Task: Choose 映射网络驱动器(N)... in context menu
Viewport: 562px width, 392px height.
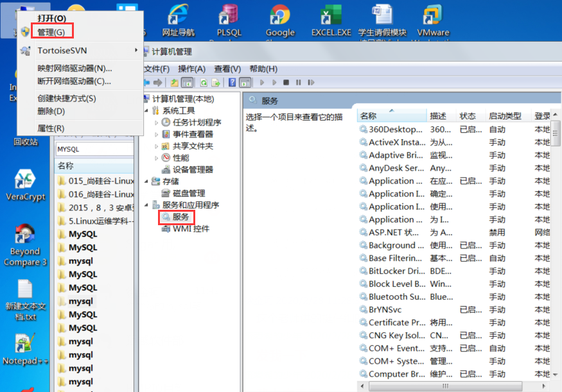Action: point(75,68)
